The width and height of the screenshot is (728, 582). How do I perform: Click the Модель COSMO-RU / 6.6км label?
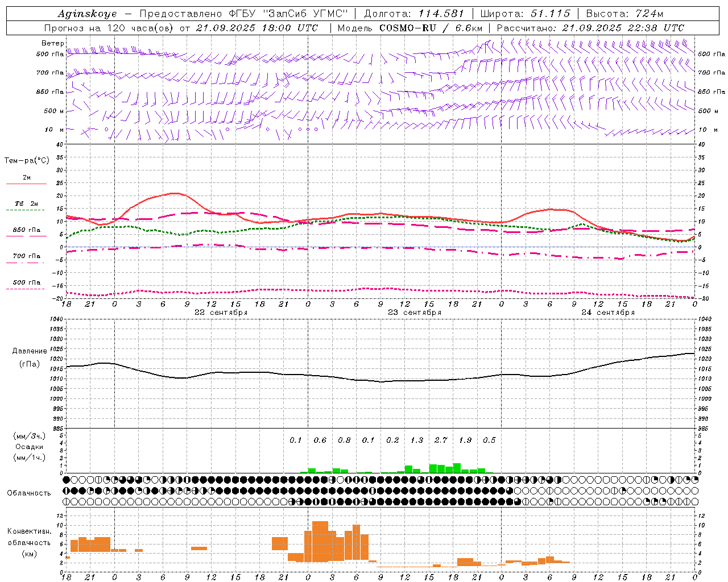pos(410,28)
